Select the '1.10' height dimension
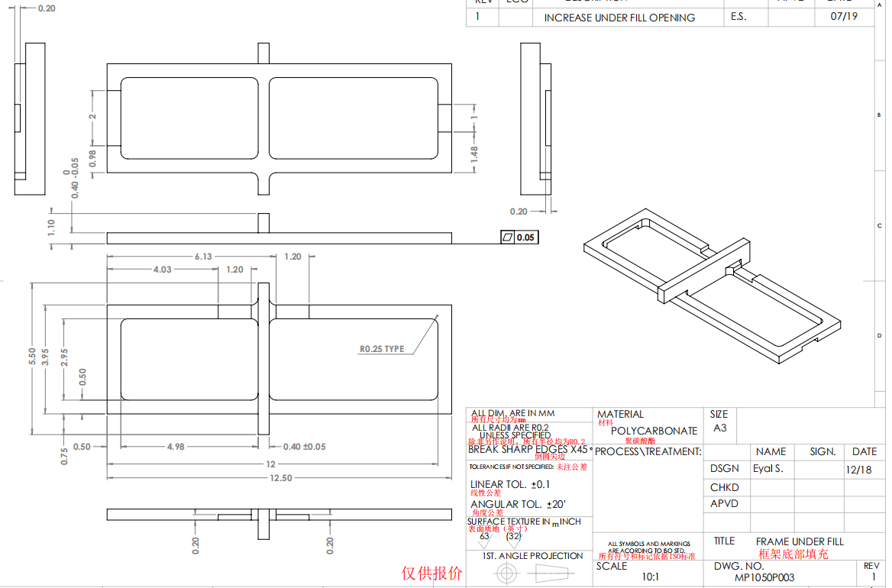This screenshot has height=588, width=892. point(51,228)
